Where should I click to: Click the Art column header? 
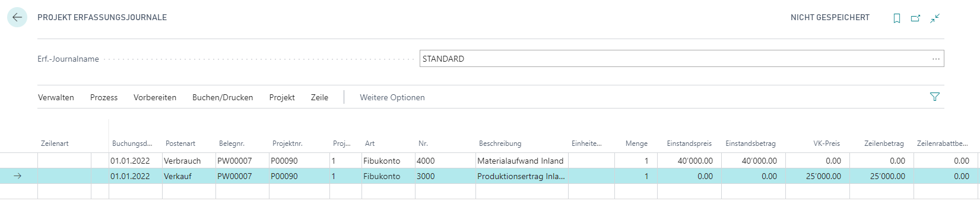pos(370,144)
